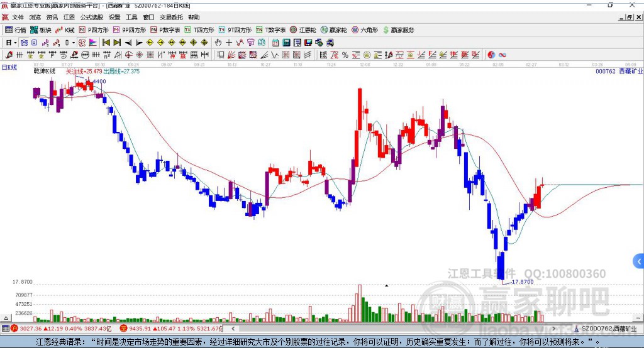Open the 9T四方形 tool
The height and width of the screenshot is (348, 644).
[235, 30]
